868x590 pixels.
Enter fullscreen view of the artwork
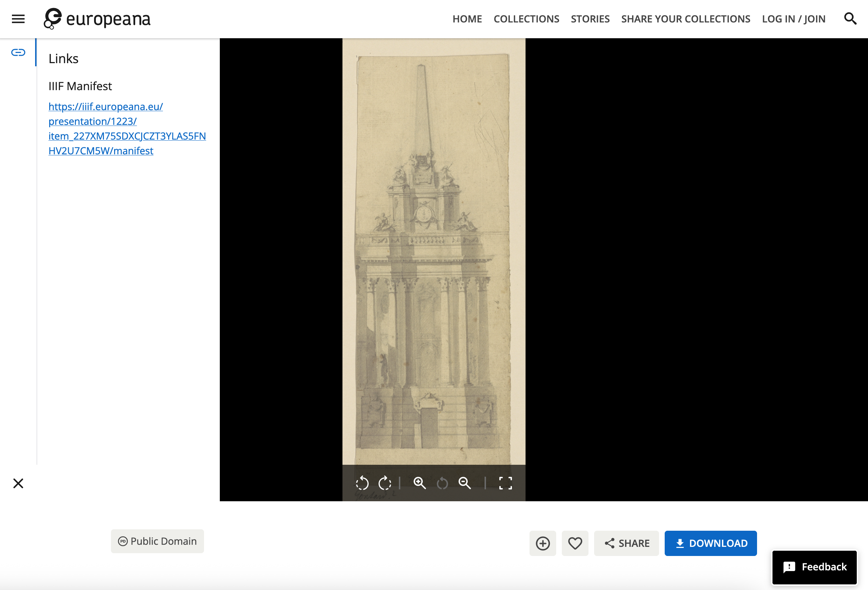506,483
